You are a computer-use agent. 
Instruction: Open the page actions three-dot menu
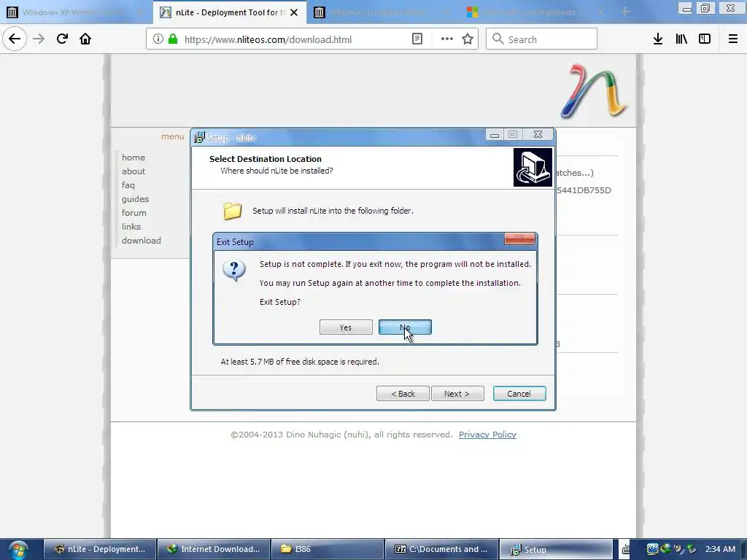(x=447, y=39)
